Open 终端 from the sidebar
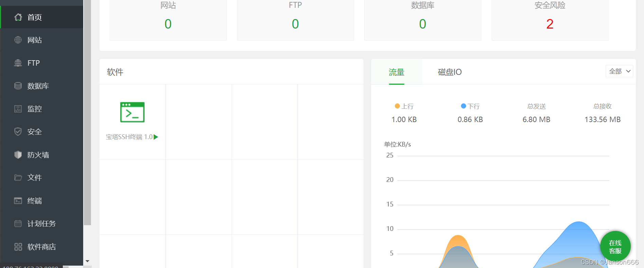This screenshot has width=644, height=268. (x=41, y=201)
